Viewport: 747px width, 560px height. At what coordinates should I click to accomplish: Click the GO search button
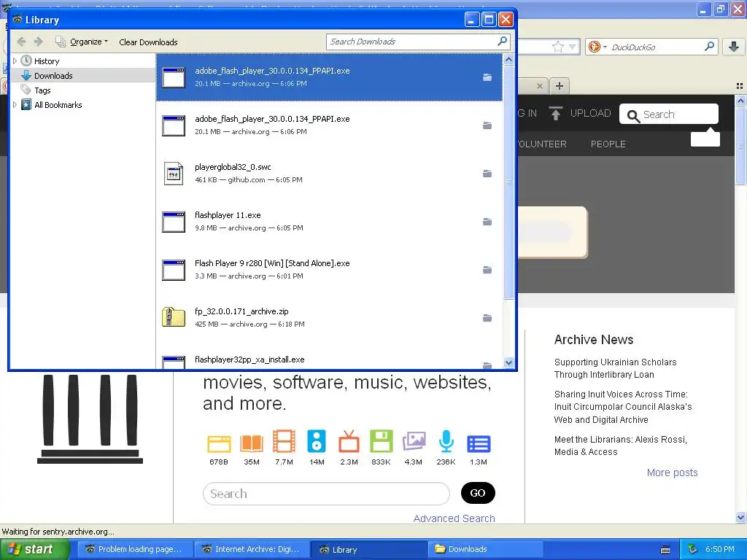478,493
